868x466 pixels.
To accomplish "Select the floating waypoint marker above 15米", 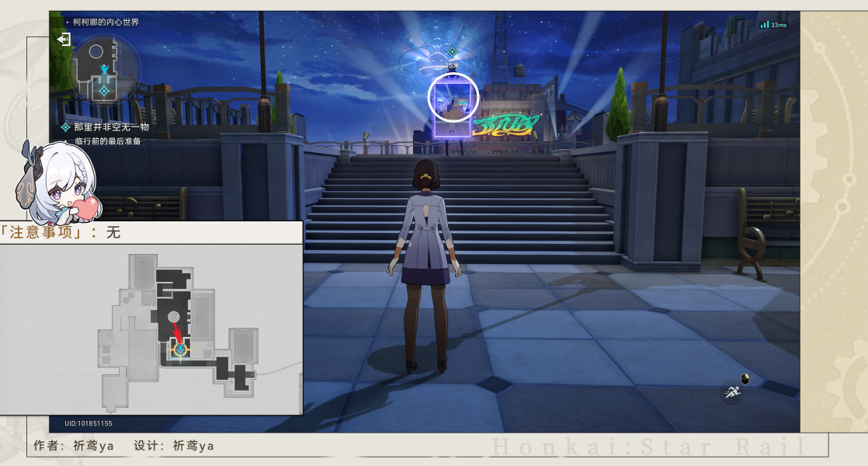I will tap(452, 51).
